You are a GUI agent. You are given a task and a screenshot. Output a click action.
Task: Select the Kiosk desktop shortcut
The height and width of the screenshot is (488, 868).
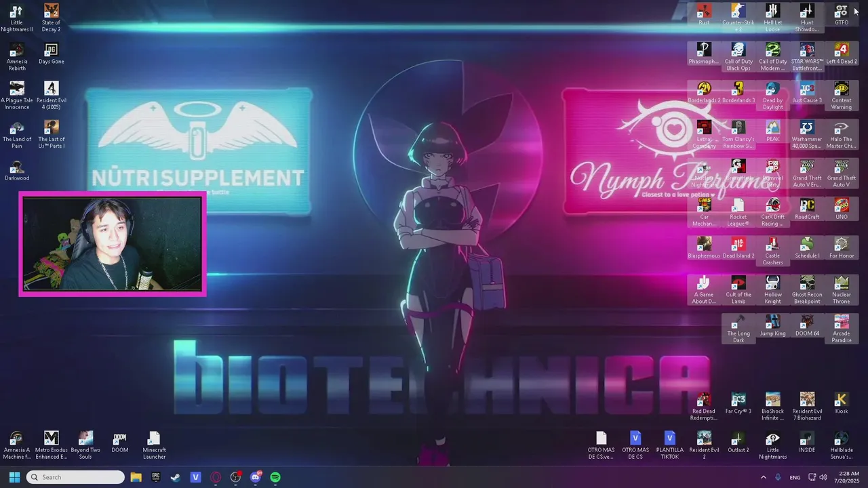pyautogui.click(x=842, y=403)
